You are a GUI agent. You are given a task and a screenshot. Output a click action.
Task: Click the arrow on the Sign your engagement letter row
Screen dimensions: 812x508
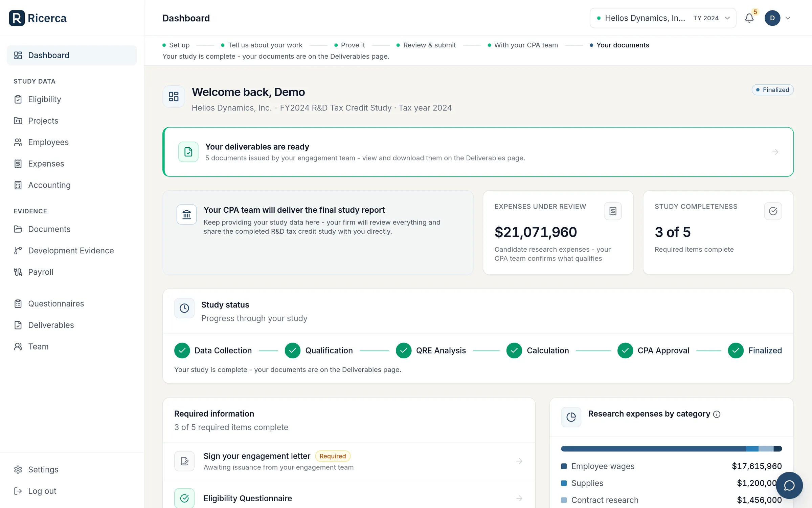coord(519,461)
